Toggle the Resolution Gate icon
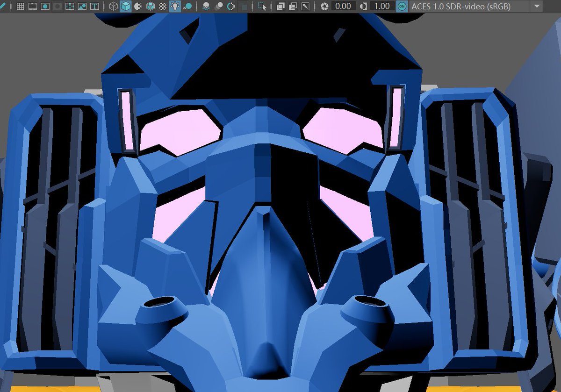This screenshot has height=392, width=561. pos(45,7)
